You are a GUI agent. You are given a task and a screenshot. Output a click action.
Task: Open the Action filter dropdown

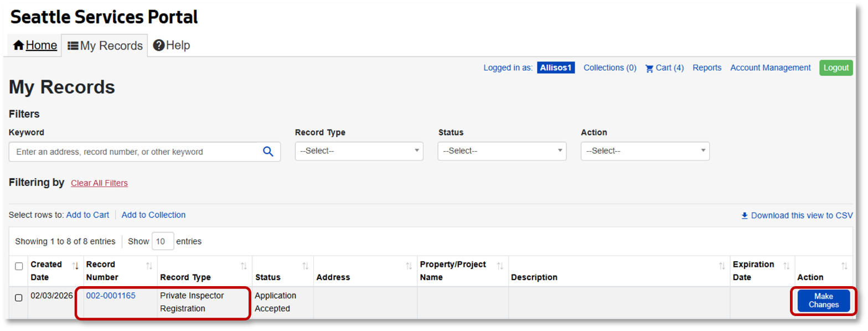pyautogui.click(x=645, y=151)
